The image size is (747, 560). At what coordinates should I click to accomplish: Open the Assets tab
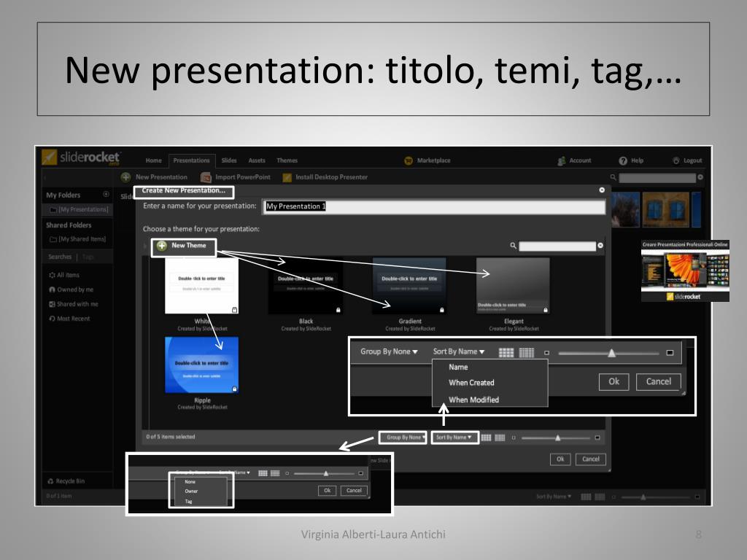pyautogui.click(x=257, y=161)
